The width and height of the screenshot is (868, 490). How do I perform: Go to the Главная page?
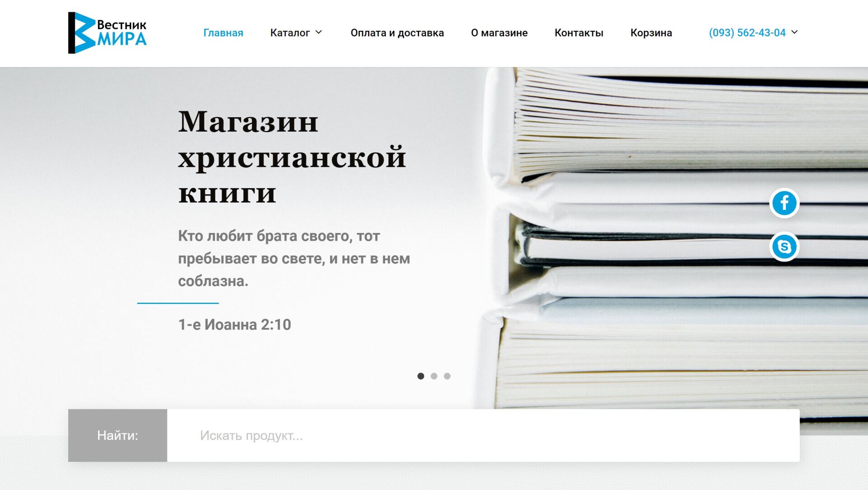[223, 33]
